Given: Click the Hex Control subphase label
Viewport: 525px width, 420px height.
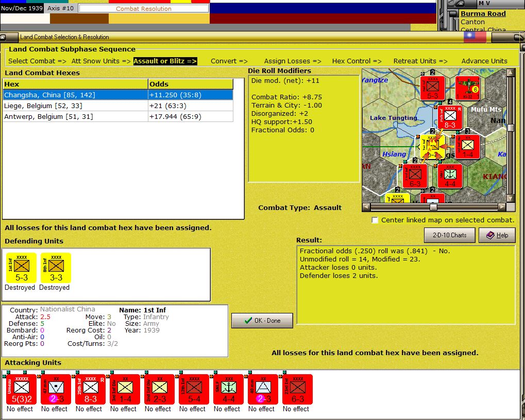Looking at the screenshot, I should pyautogui.click(x=357, y=61).
